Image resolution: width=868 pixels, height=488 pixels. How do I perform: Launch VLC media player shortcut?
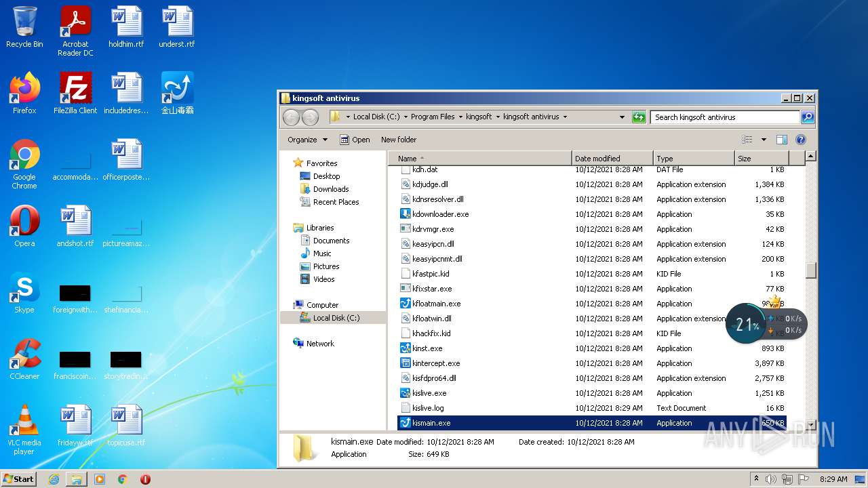click(24, 430)
